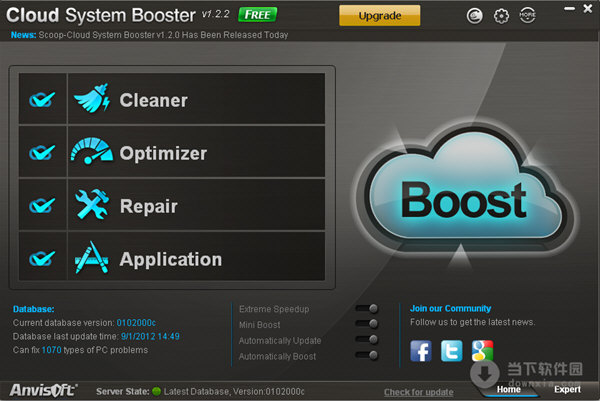Enable the Mini Boost switch

367,324
